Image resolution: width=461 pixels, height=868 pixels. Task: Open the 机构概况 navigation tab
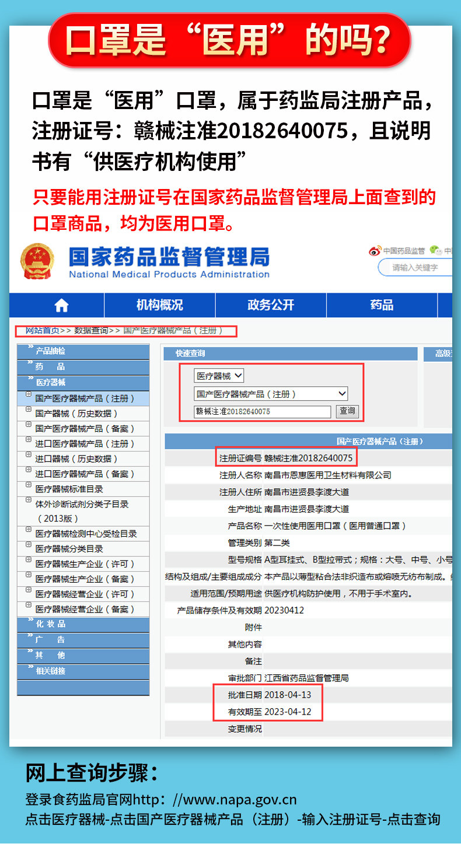(160, 305)
